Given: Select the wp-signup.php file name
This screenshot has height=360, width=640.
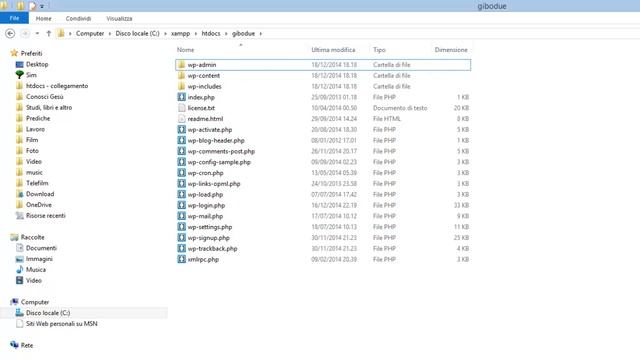Looking at the screenshot, I should (x=209, y=238).
